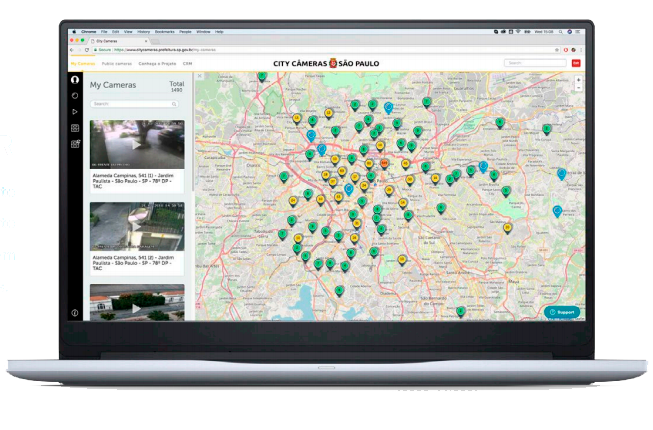Select the play icon in the left sidebar
Viewport: 653px width, 430px height.
75,112
